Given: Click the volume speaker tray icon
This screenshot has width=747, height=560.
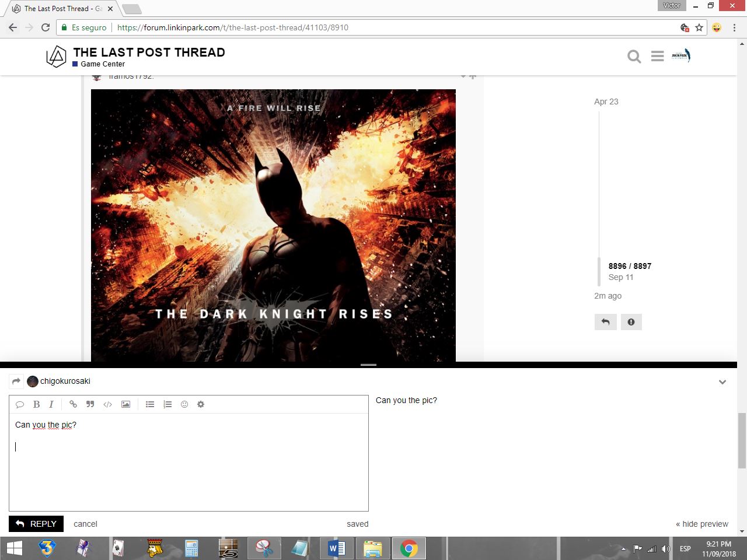Looking at the screenshot, I should pyautogui.click(x=666, y=549).
